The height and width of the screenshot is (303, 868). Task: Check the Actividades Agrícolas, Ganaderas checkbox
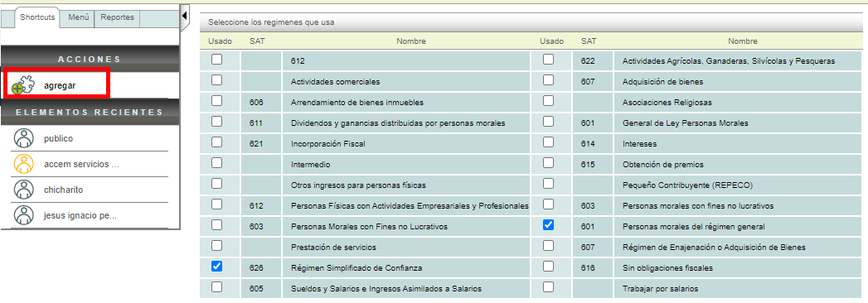click(x=548, y=59)
